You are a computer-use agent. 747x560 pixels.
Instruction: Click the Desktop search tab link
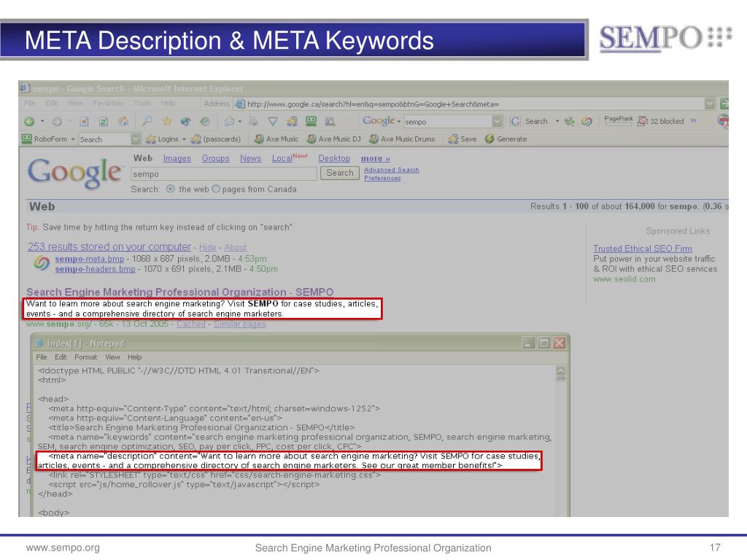(x=334, y=158)
